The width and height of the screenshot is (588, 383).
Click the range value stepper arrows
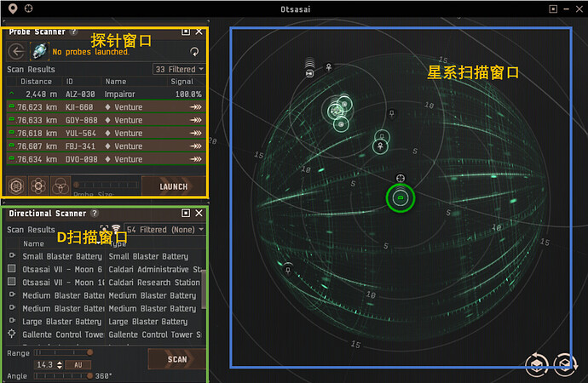pos(60,364)
